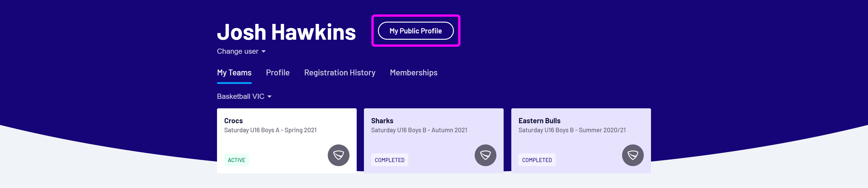
Task: Click the COMPLETED badge on Sharks card
Action: click(389, 160)
